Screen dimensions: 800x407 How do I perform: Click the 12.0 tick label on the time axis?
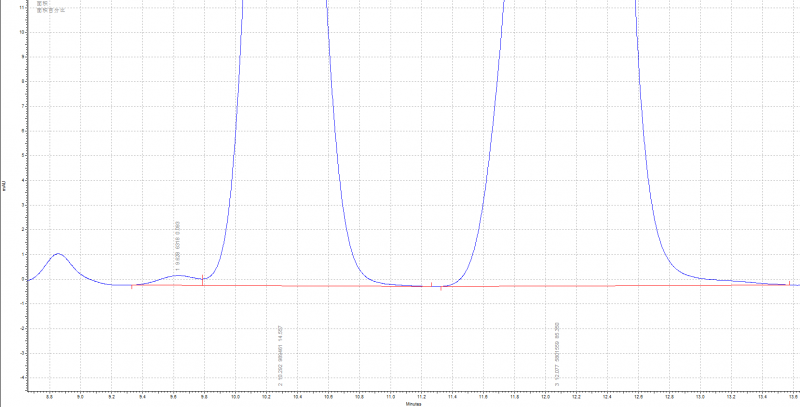pyautogui.click(x=545, y=396)
